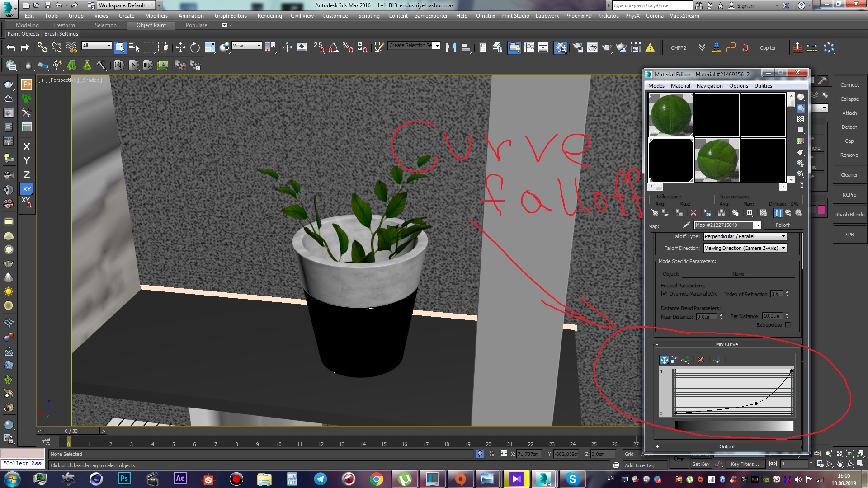Click the Select and Link tool
The height and width of the screenshot is (488, 868).
(x=42, y=47)
